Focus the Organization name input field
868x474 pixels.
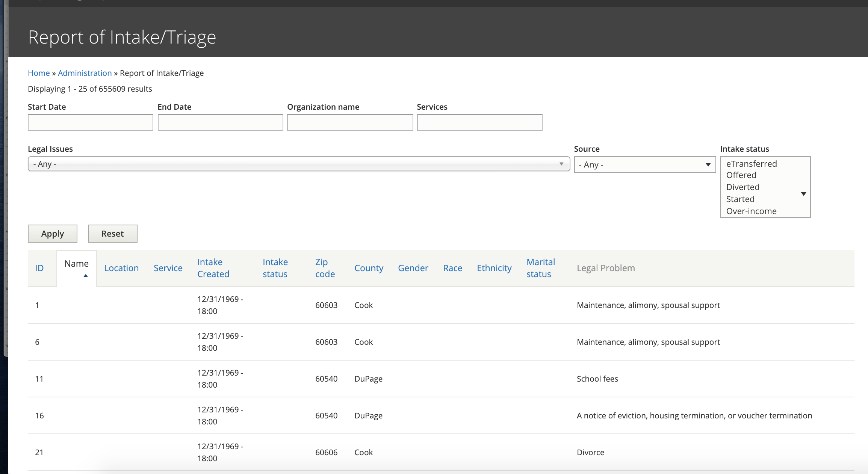350,122
